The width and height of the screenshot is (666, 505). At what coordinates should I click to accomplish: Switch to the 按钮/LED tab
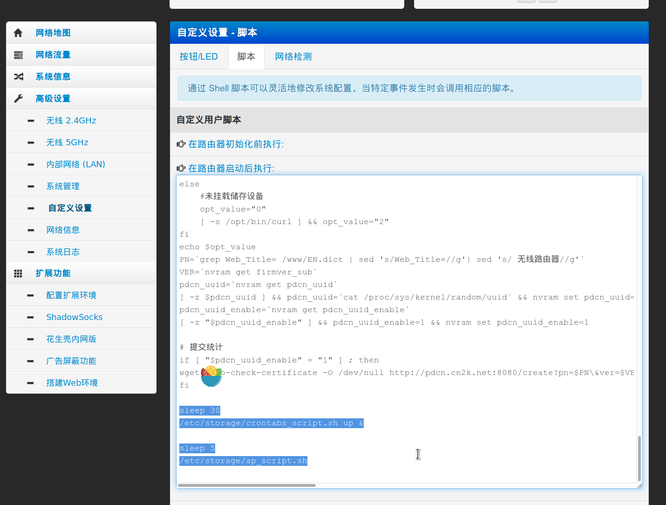pos(198,57)
